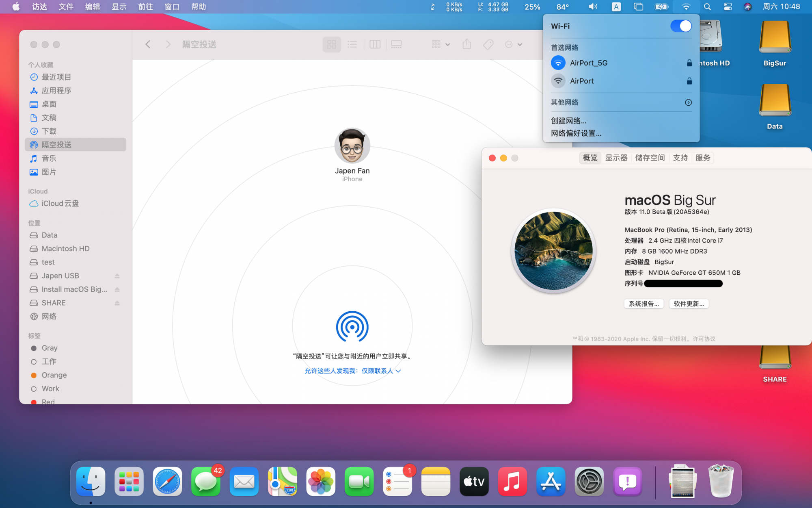
Task: Select icon grid view in Finder
Action: click(x=331, y=44)
